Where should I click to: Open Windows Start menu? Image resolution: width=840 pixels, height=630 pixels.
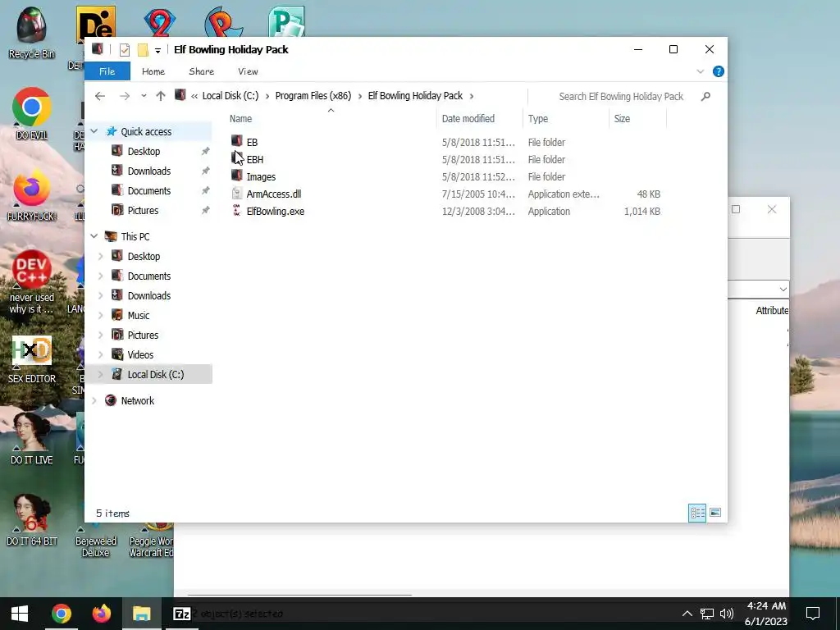point(20,614)
